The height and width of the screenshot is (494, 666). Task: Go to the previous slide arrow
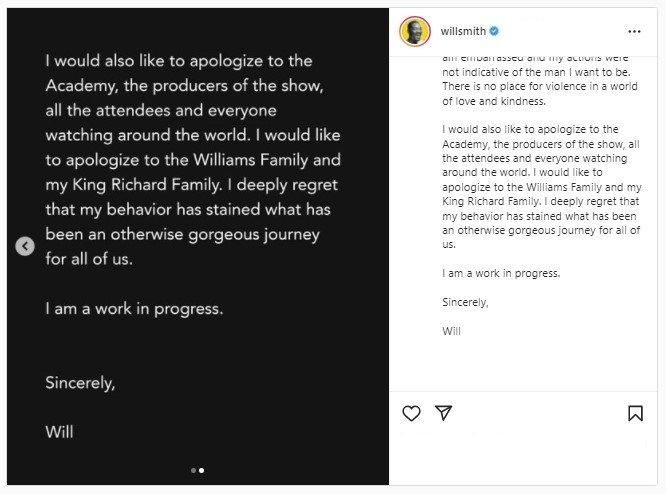tap(25, 246)
